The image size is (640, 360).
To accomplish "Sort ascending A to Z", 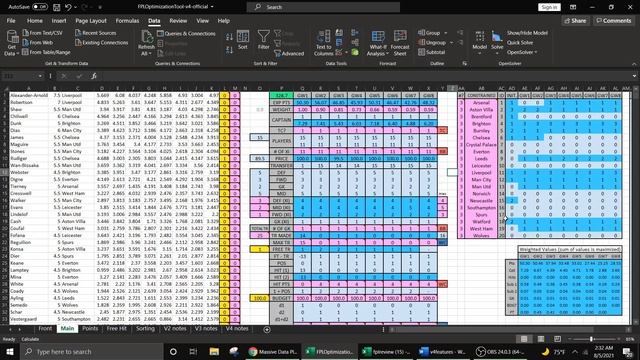I will tap(229, 37).
